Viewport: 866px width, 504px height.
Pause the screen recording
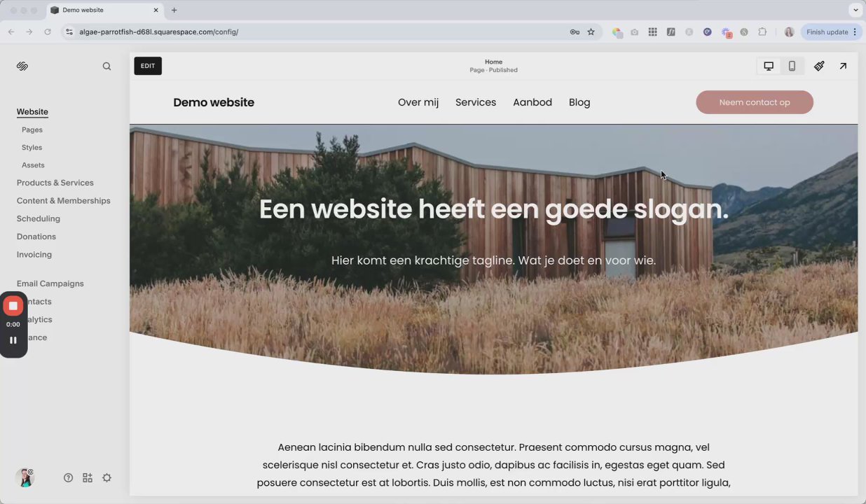13,340
